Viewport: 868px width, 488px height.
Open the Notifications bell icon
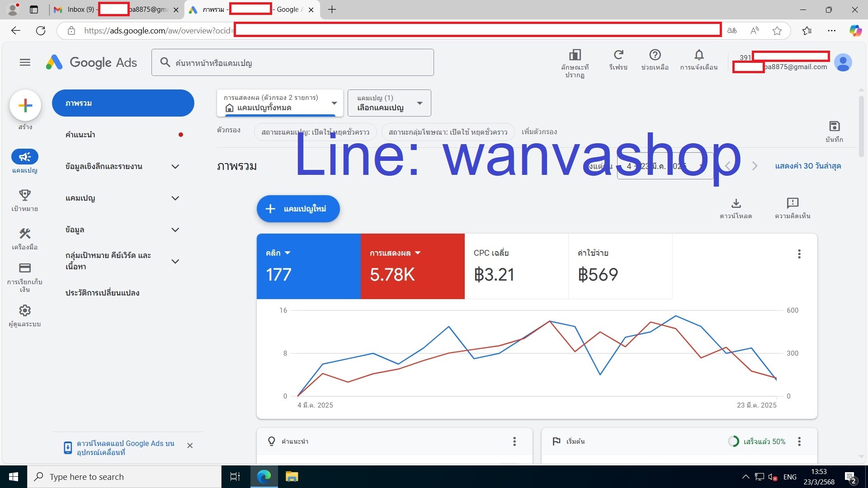pos(699,55)
